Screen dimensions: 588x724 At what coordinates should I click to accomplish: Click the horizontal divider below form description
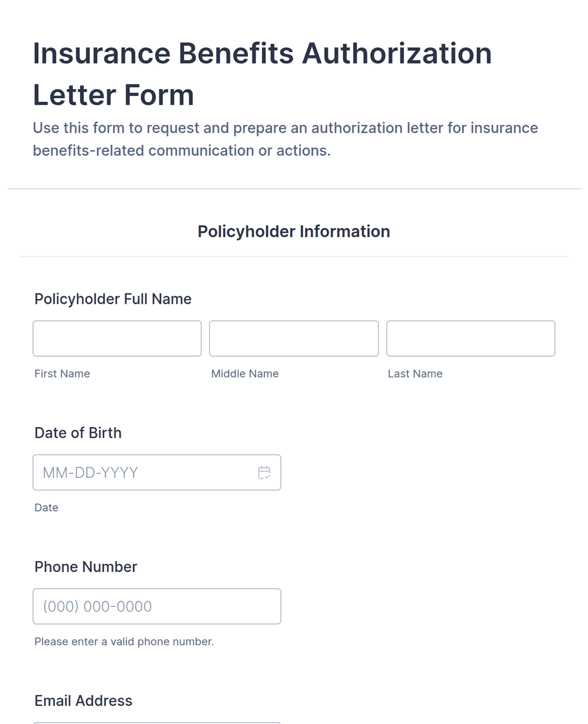(x=293, y=189)
